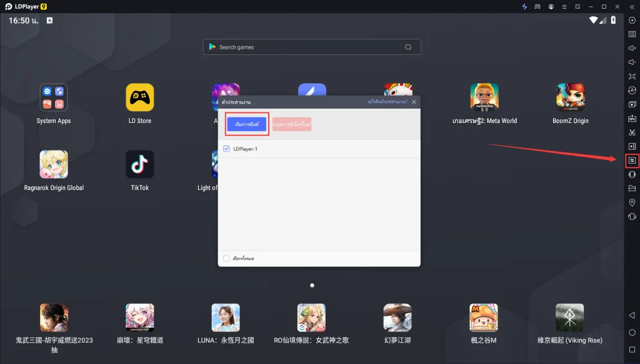
Task: Click the home page indicator dot
Action: (x=312, y=285)
